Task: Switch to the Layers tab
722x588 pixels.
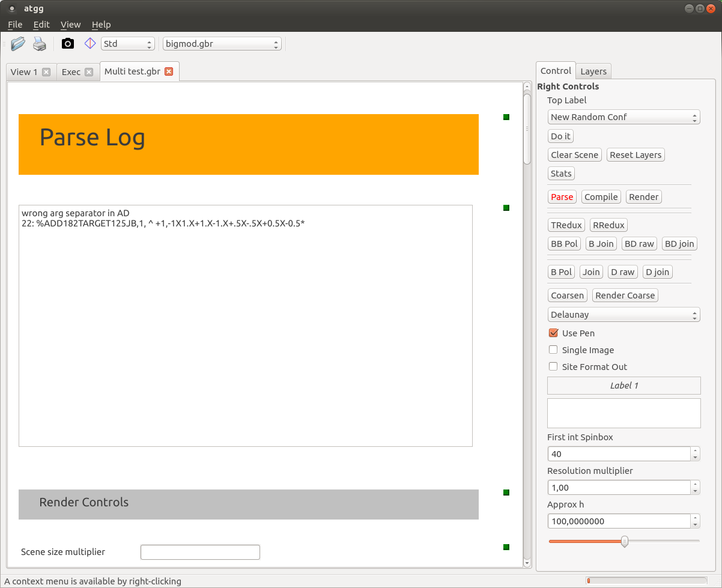Action: 593,71
